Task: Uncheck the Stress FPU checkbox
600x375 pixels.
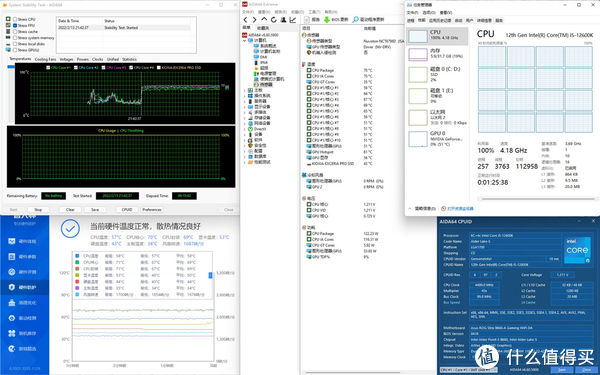Action: pyautogui.click(x=15, y=25)
